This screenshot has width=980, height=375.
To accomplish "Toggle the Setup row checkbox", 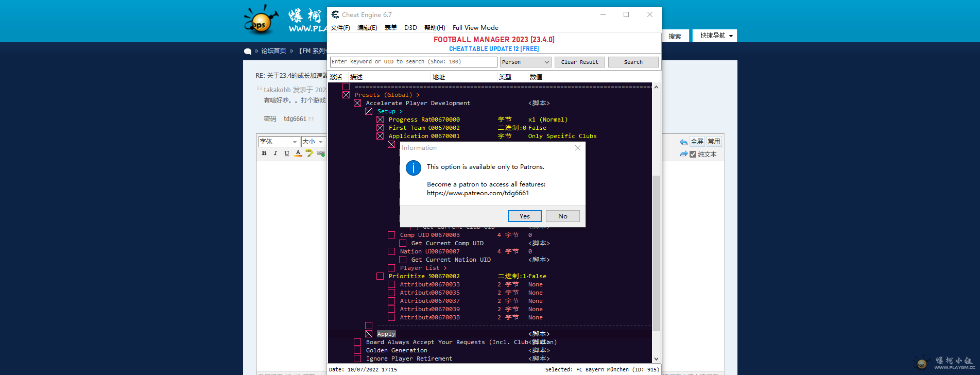I will point(369,111).
